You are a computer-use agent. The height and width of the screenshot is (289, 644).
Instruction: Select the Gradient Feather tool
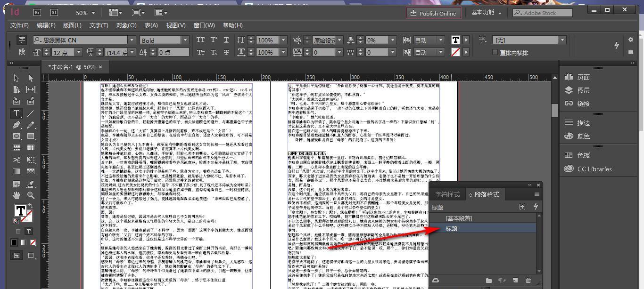(x=31, y=172)
